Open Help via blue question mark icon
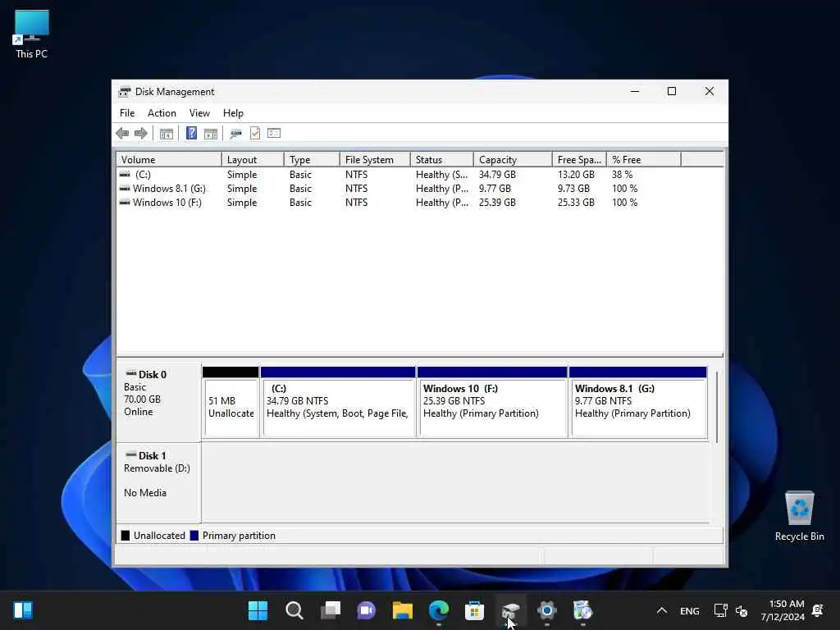Viewport: 840px width, 630px height. point(191,134)
